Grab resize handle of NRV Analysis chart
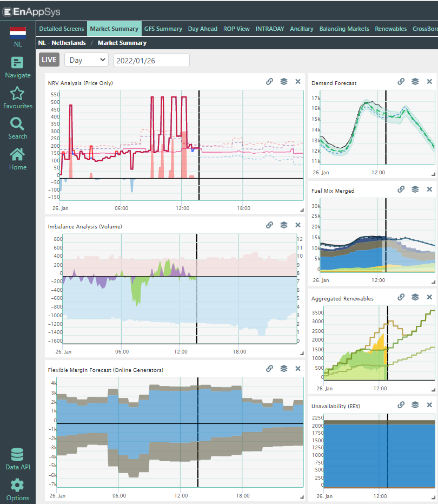 pyautogui.click(x=302, y=210)
